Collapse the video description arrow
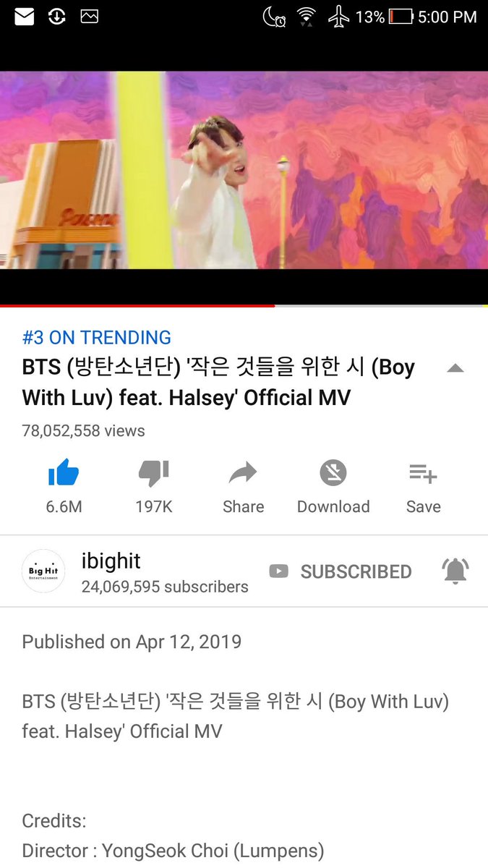Viewport: 488px width, 868px height. (455, 368)
